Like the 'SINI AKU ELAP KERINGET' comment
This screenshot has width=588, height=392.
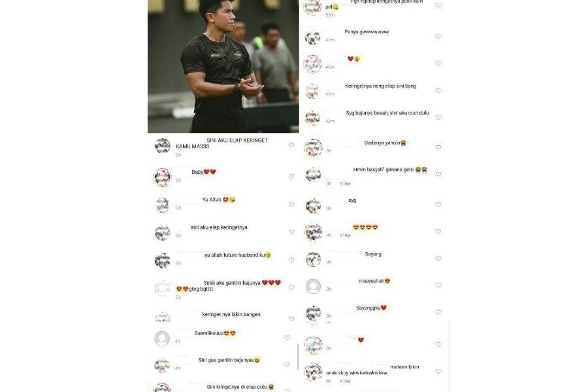coord(291,145)
